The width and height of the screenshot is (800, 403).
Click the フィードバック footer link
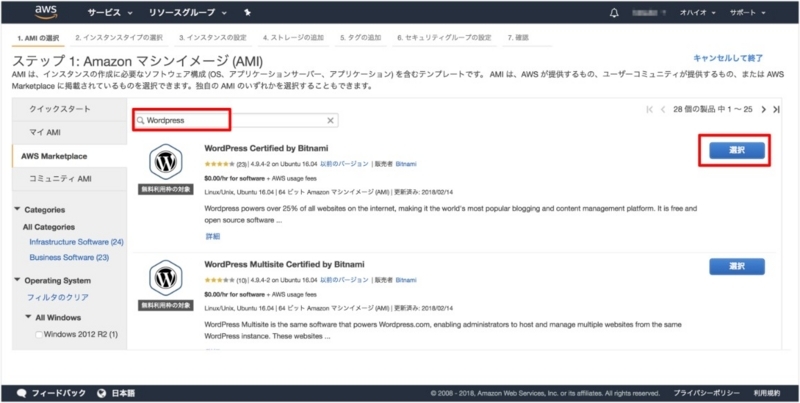[59, 393]
